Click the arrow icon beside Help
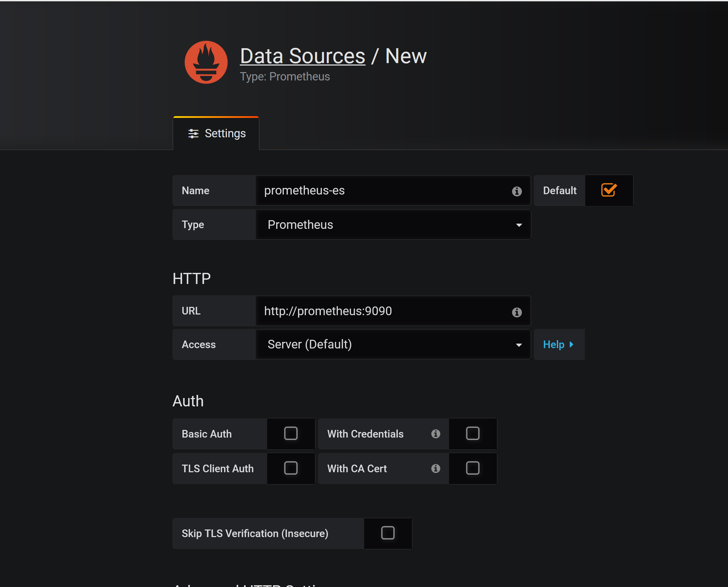728x587 pixels. pos(571,344)
